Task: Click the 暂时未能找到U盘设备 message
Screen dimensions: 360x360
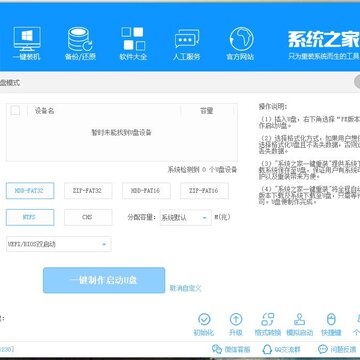Action: [122, 133]
